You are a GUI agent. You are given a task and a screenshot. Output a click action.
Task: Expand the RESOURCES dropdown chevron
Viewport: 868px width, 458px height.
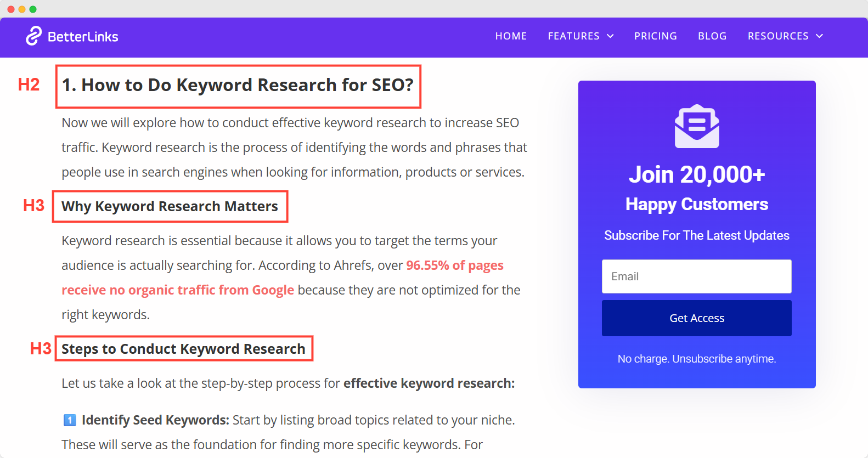point(819,36)
